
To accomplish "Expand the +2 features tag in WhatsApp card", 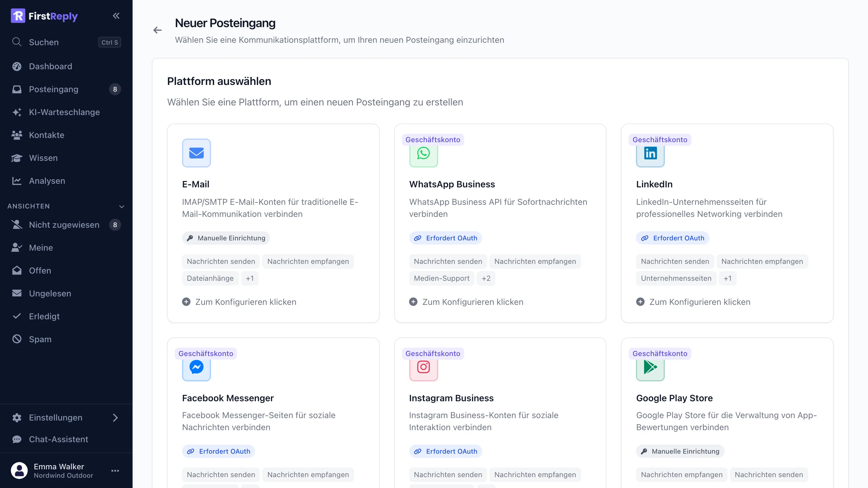I will click(486, 279).
